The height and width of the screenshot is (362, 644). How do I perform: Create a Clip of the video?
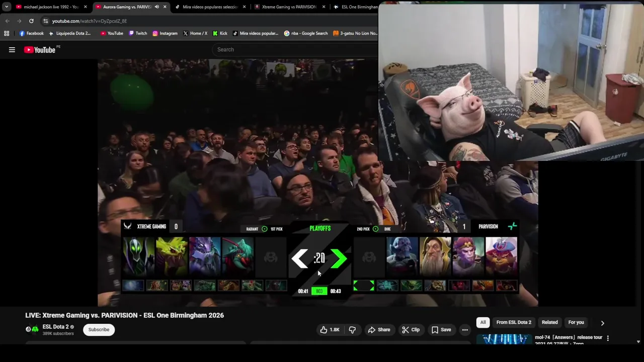(411, 330)
